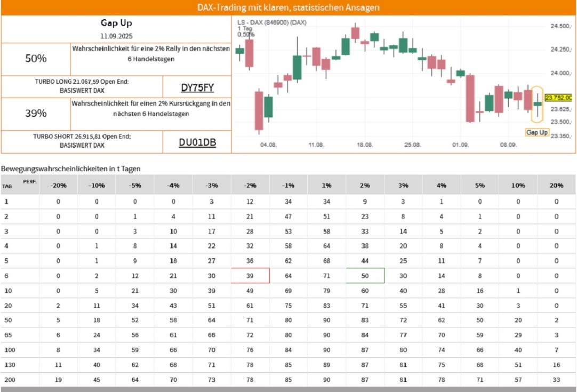Image resolution: width=577 pixels, height=392 pixels.
Task: Click value 29 in day 65 row under 10%
Action: [x=518, y=335]
